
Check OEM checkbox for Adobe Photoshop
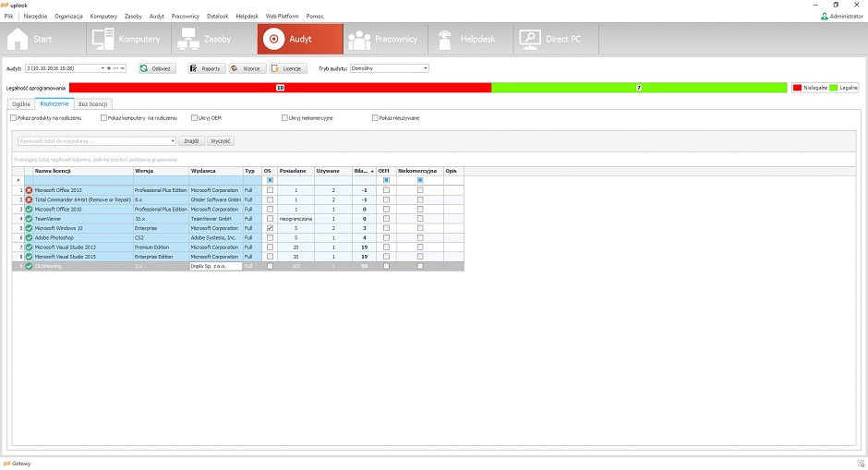(386, 237)
